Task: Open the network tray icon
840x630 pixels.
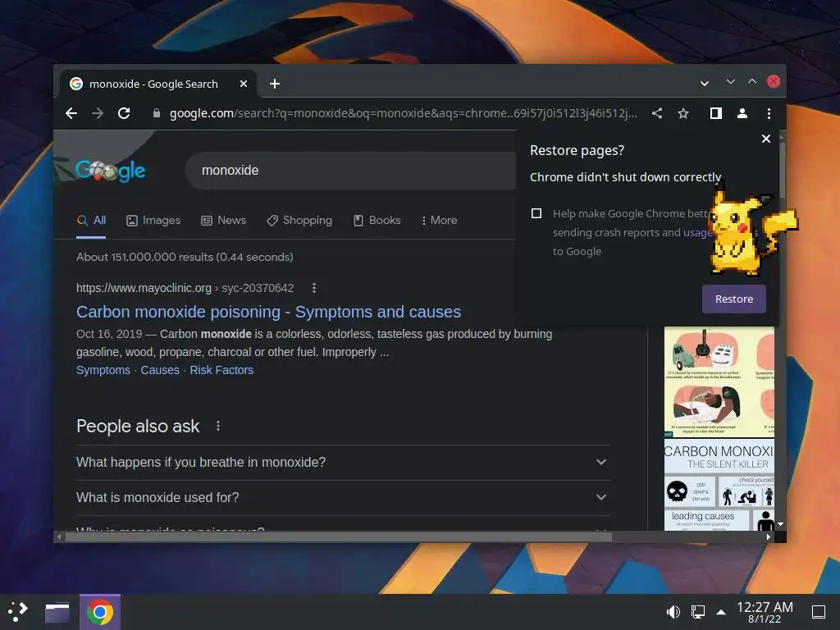Action: click(697, 612)
